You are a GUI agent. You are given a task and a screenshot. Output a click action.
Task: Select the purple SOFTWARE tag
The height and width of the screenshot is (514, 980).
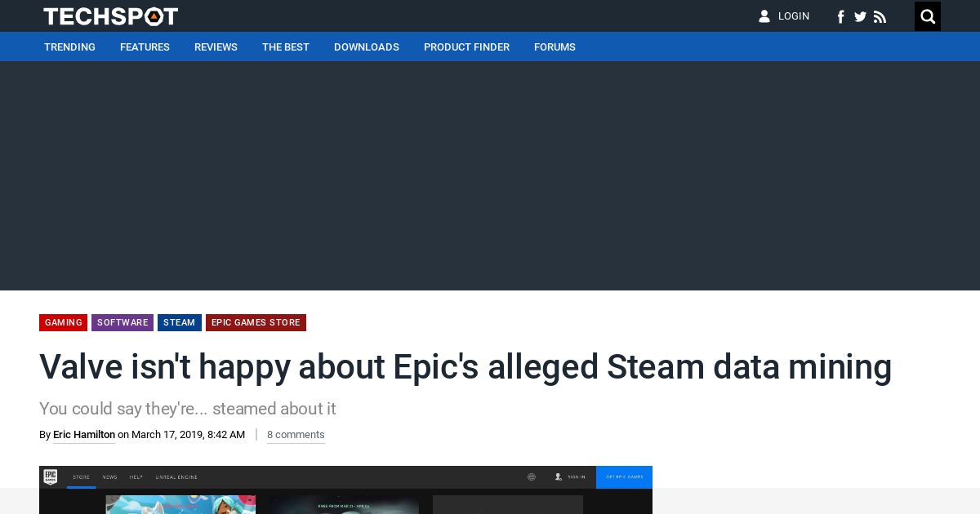click(x=122, y=322)
